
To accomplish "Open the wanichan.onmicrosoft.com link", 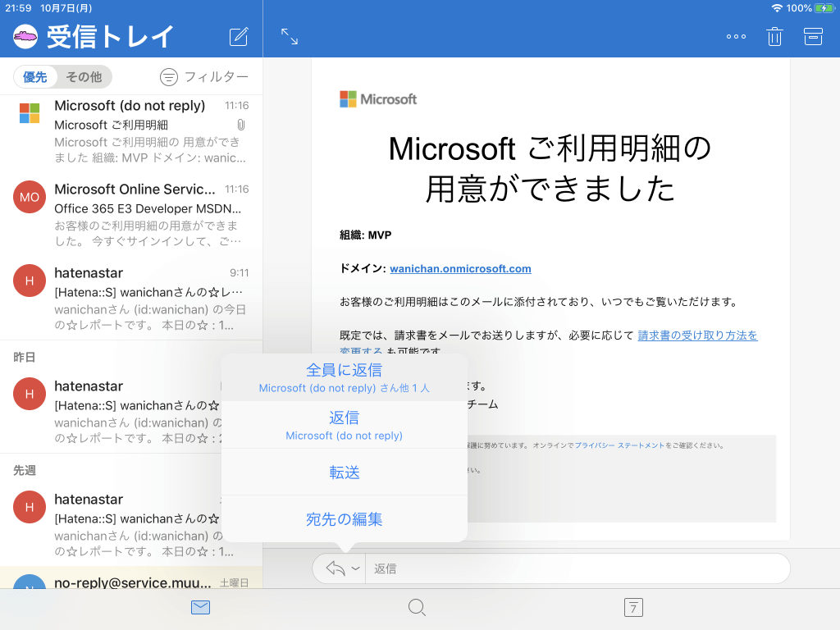I will [x=460, y=268].
